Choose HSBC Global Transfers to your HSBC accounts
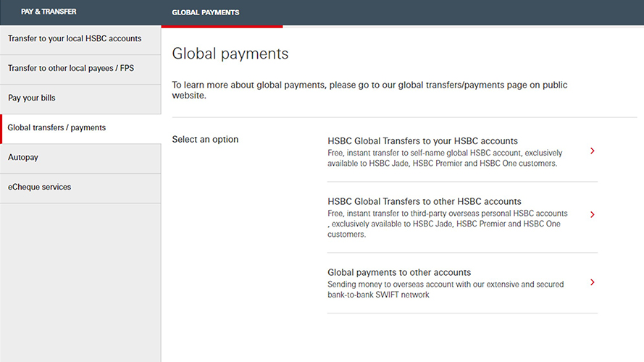Image resolution: width=644 pixels, height=362 pixels. pyautogui.click(x=422, y=140)
